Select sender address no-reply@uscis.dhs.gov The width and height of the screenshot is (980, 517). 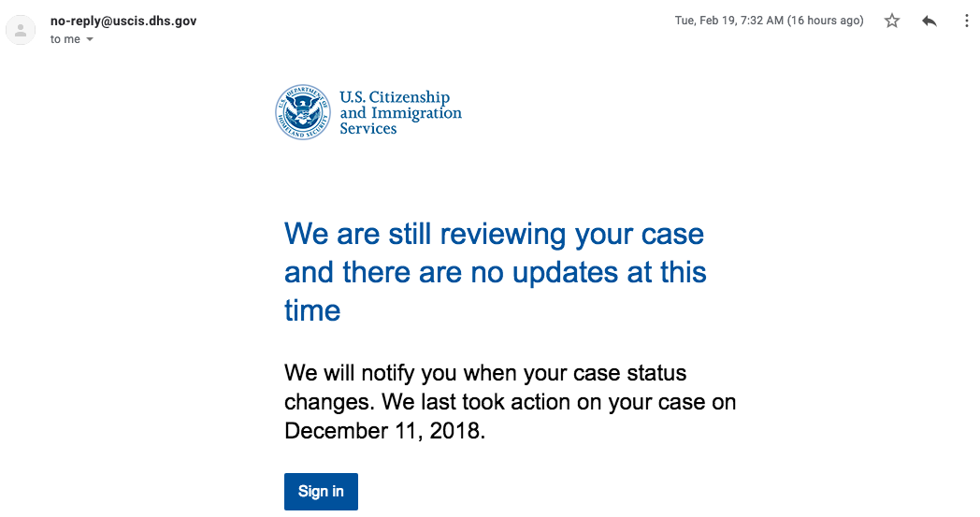coord(123,21)
